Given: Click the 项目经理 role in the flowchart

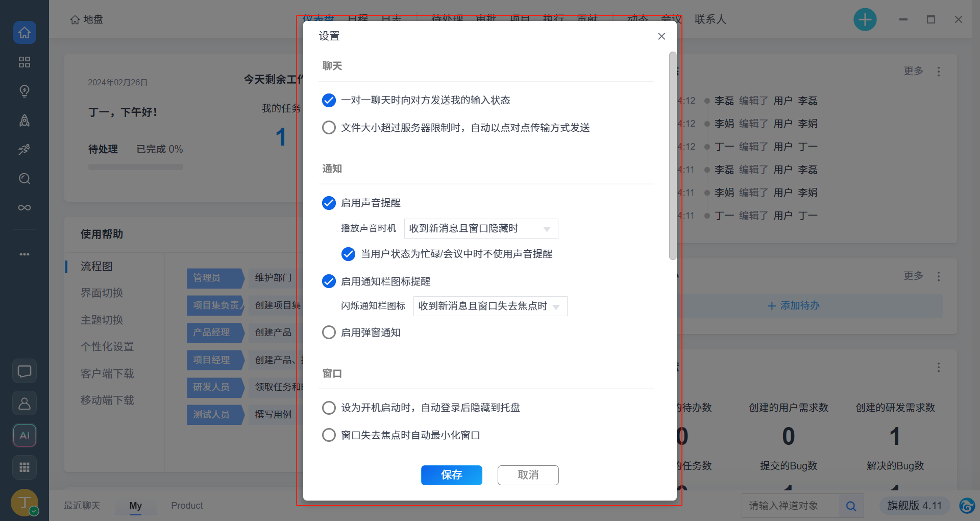Looking at the screenshot, I should coord(215,360).
